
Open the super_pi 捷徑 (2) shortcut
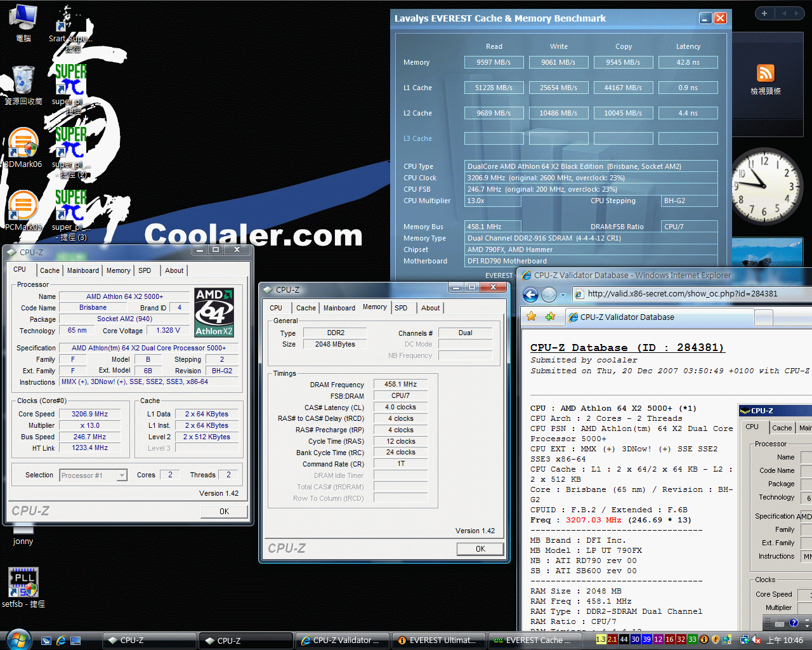[70, 152]
